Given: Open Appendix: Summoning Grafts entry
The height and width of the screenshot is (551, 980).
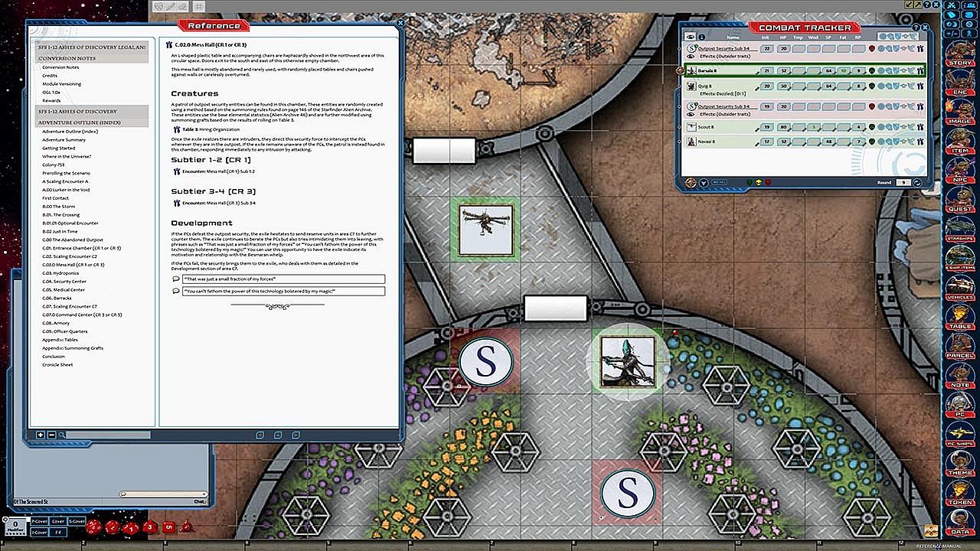Looking at the screenshot, I should [x=73, y=348].
